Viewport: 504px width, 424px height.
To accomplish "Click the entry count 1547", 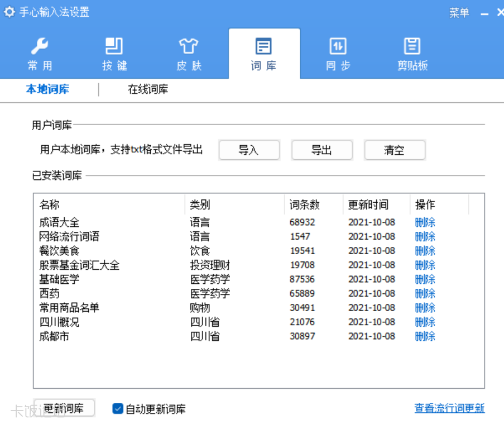I will tap(300, 236).
